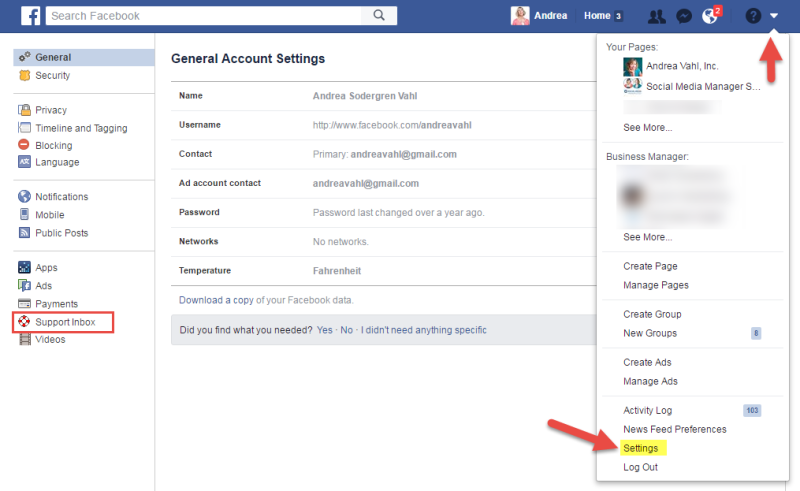Open the friend requests icon
Viewport: 800px width, 491px height.
pos(656,16)
